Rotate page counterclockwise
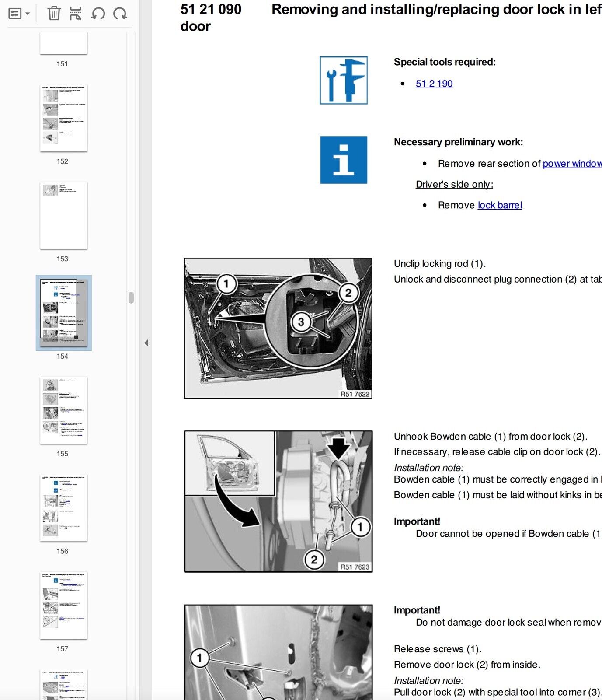This screenshot has width=602, height=700. (98, 14)
